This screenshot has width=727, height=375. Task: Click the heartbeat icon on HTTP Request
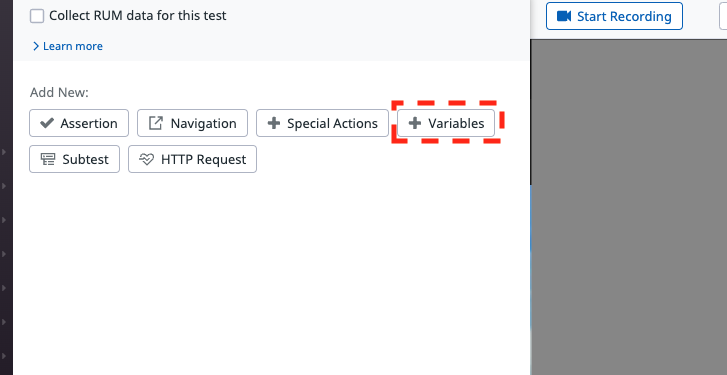click(x=147, y=159)
